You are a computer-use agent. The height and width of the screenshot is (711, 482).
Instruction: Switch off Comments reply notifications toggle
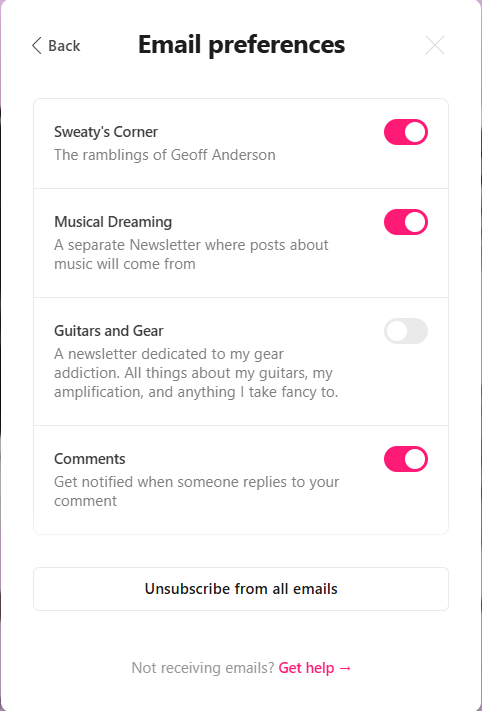coord(406,459)
